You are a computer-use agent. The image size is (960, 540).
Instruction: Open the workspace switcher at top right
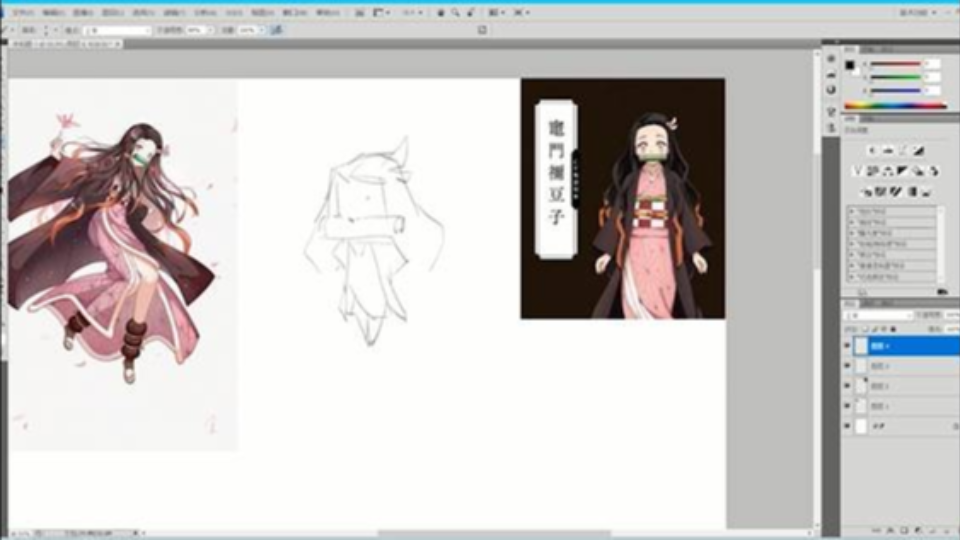(917, 12)
